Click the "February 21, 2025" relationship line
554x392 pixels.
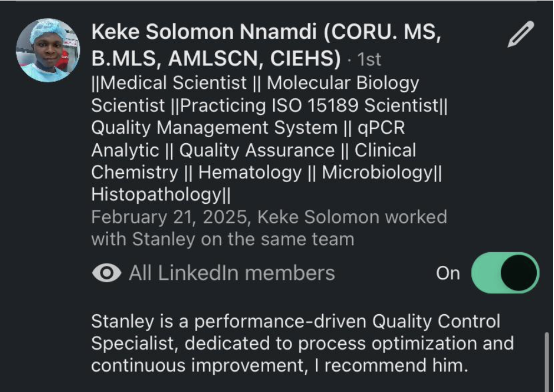click(269, 217)
